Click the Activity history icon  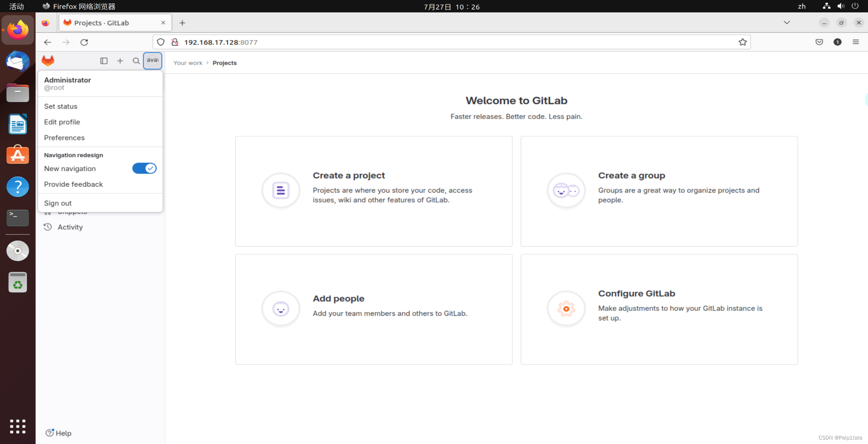pyautogui.click(x=48, y=227)
